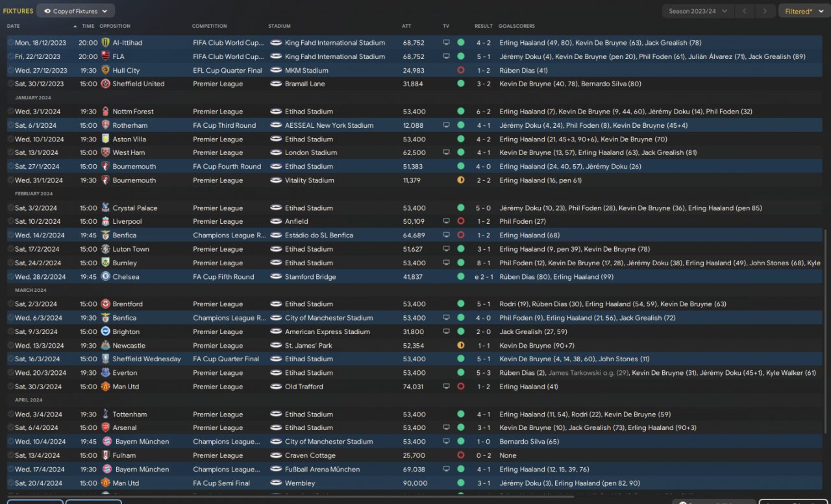Click the TV column header
Image resolution: width=831 pixels, height=504 pixels.
pyautogui.click(x=446, y=26)
